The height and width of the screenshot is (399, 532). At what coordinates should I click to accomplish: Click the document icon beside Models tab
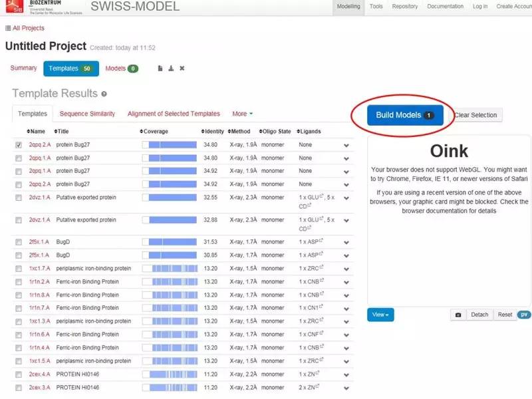(160, 68)
